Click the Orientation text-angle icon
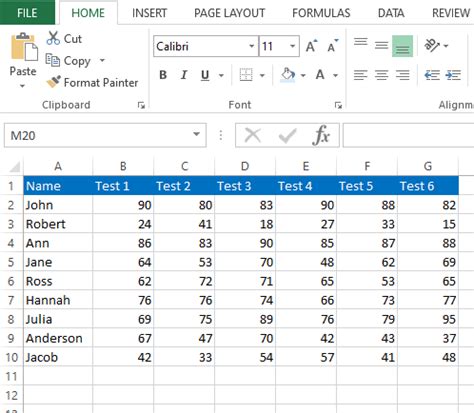This screenshot has width=474, height=413. 432,46
